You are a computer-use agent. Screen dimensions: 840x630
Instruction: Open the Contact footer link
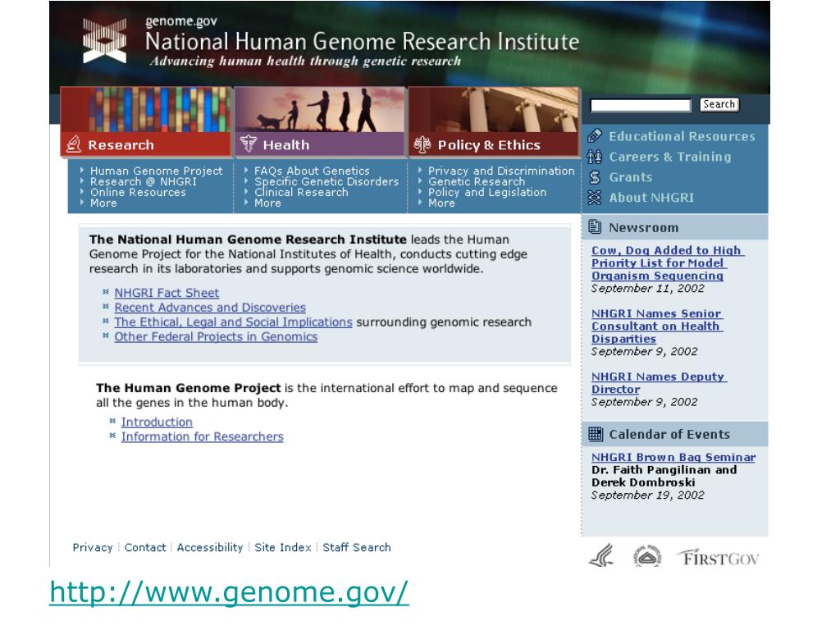(145, 547)
